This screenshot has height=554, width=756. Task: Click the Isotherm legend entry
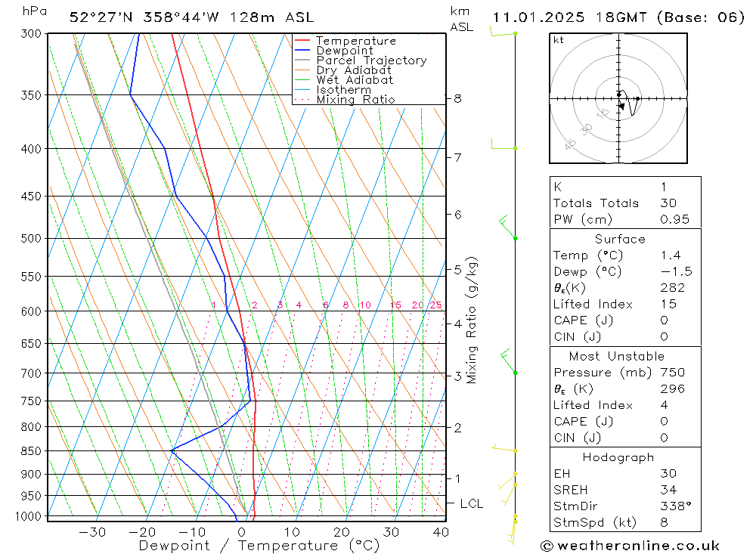333,90
